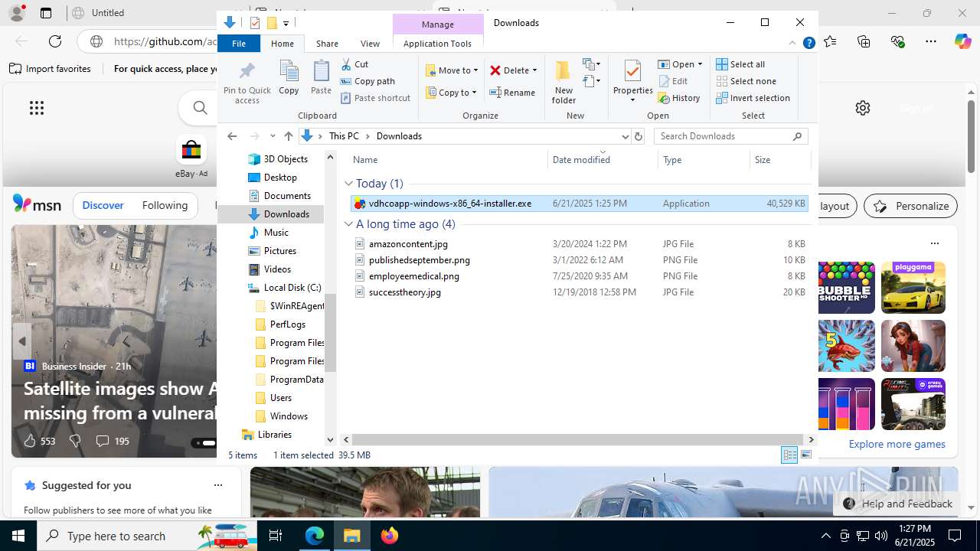Screen dimensions: 980x551
Task: Click Paste shortcut in ribbon
Action: [375, 98]
